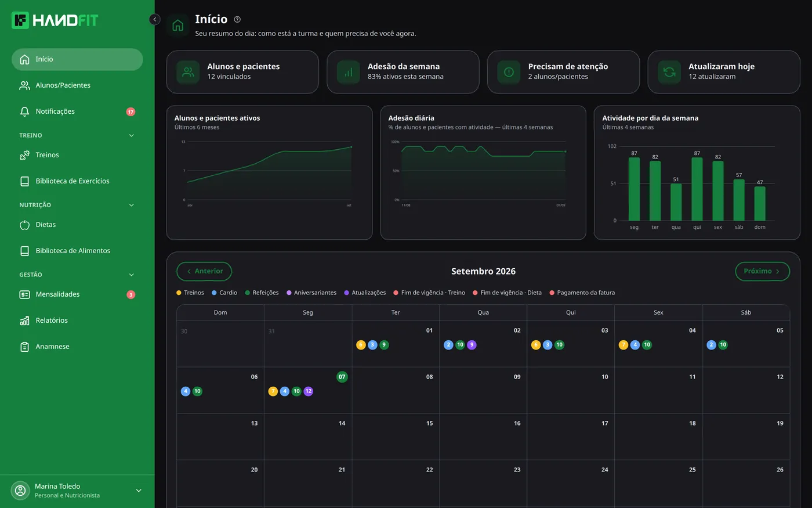Click the Atualizações legend entry
812x508 pixels.
pos(365,293)
